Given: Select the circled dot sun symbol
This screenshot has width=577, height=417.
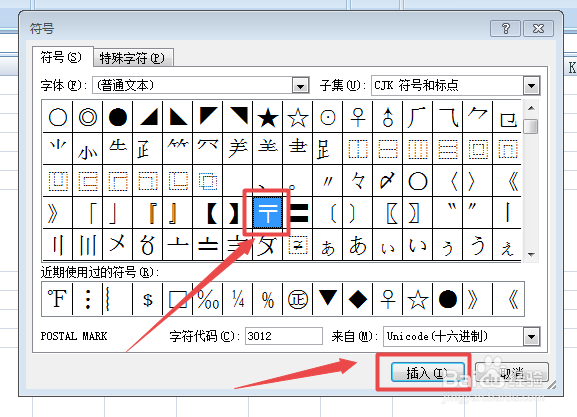Looking at the screenshot, I should point(328,117).
